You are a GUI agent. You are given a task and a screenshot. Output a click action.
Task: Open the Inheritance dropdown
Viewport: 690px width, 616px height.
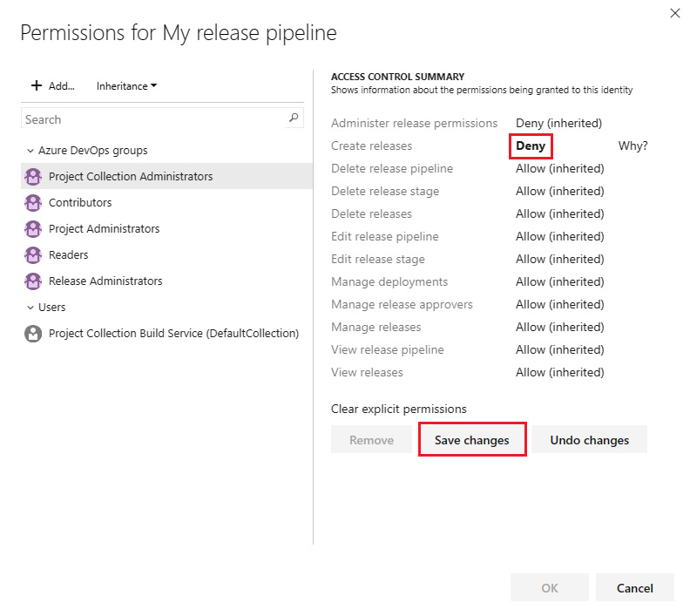click(x=127, y=86)
